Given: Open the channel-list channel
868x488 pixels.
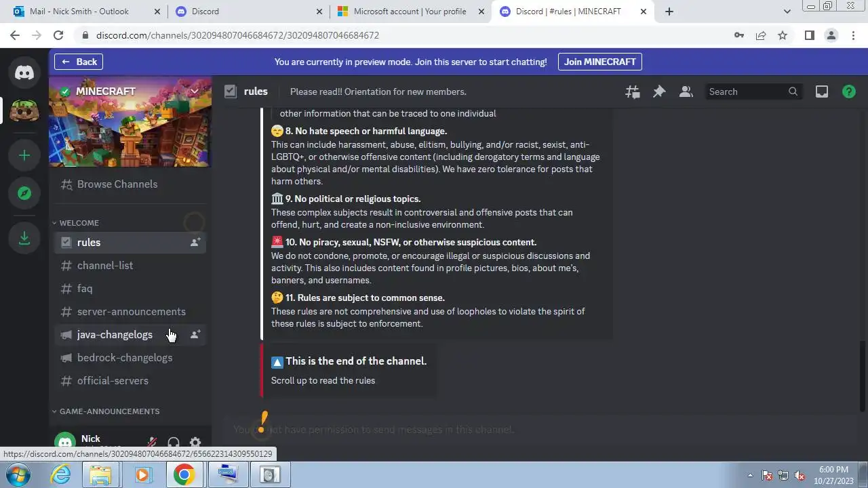Looking at the screenshot, I should click(130, 265).
